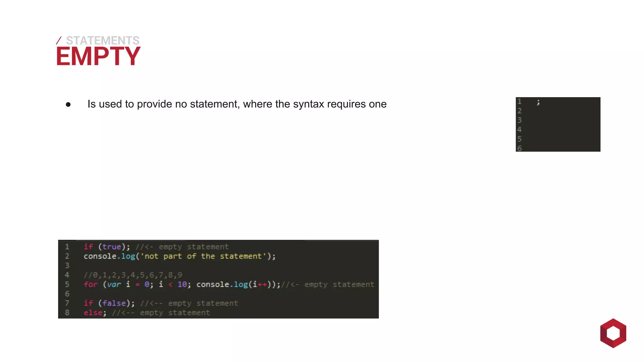Click 'else;' on code line 8
This screenshot has height=362, width=644.
pos(95,313)
